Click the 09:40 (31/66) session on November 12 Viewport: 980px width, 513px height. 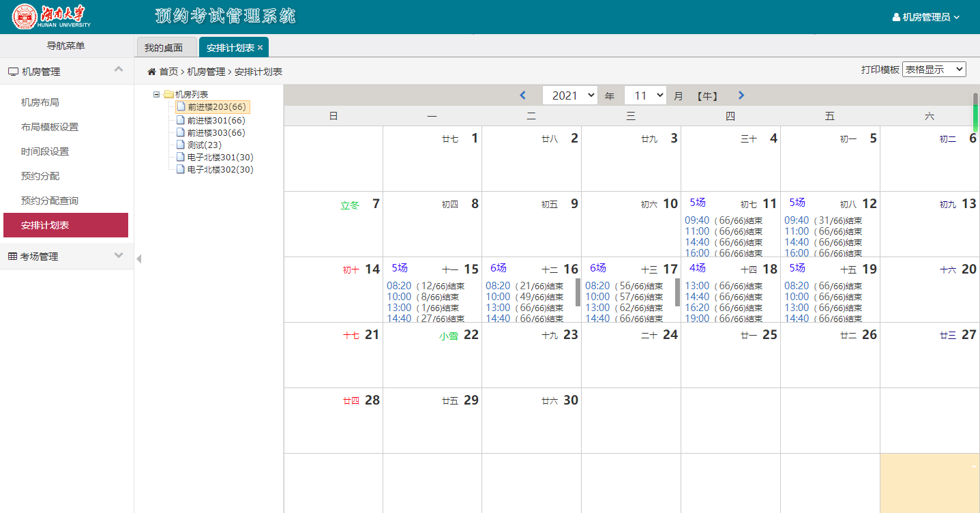click(x=823, y=220)
